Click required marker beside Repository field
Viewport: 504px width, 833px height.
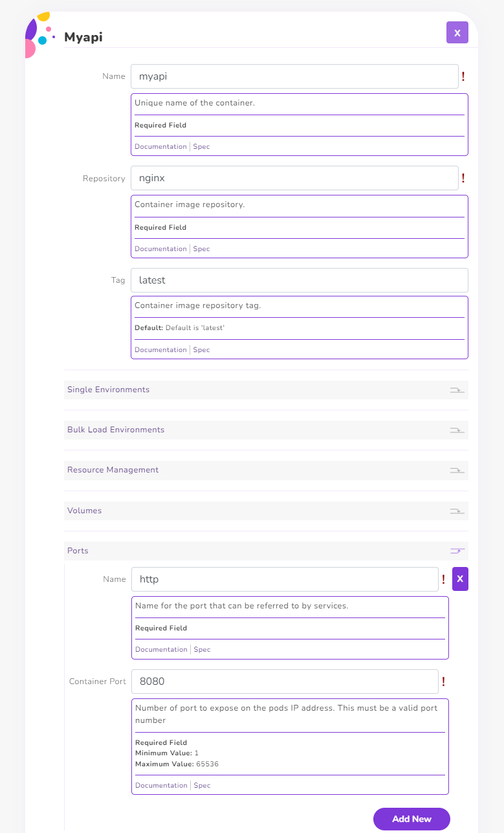click(463, 179)
